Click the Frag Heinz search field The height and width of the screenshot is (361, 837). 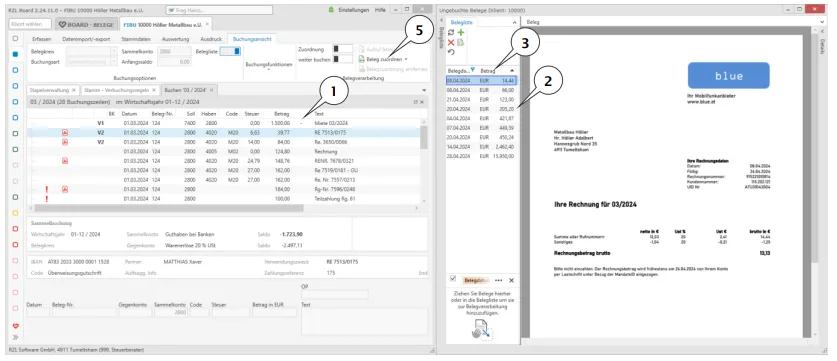tap(219, 10)
